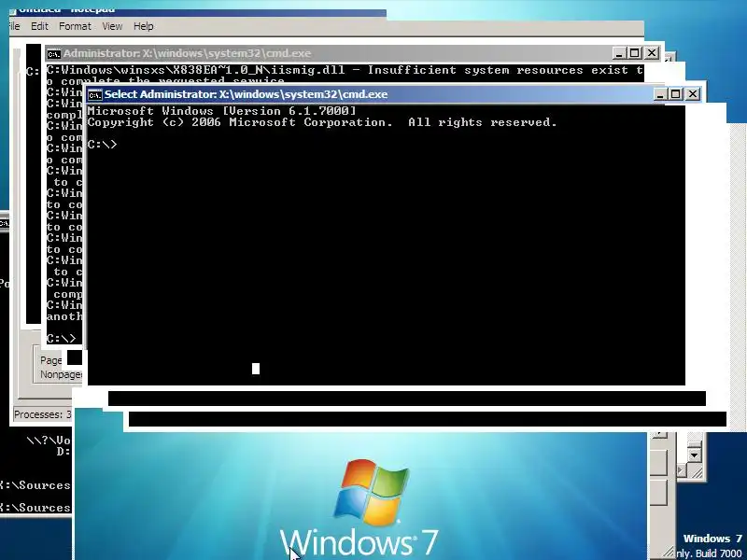
Task: Minimize the background Administrator cmd.exe window
Action: [618, 53]
